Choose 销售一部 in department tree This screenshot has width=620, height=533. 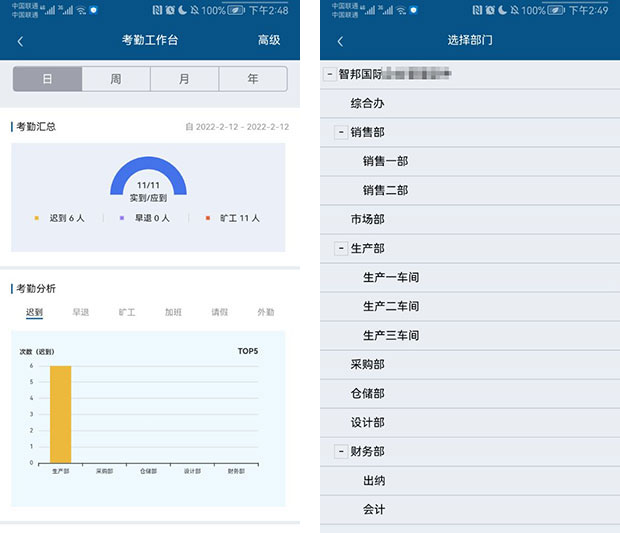[x=385, y=161]
